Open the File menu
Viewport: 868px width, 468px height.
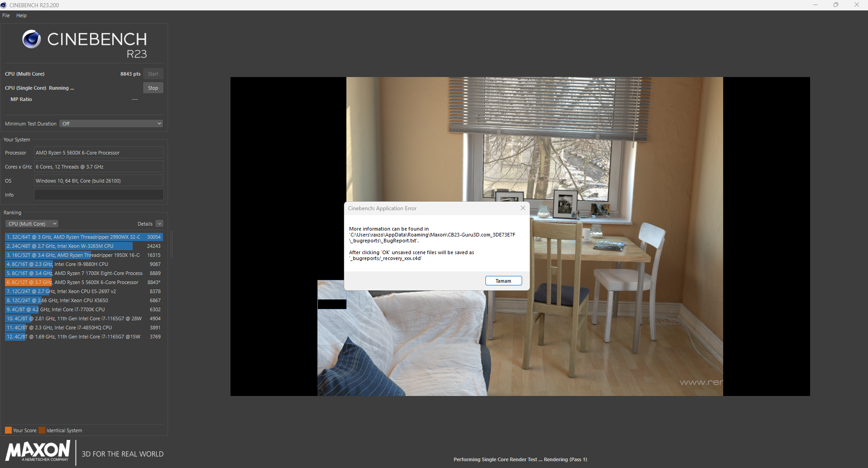pyautogui.click(x=6, y=15)
